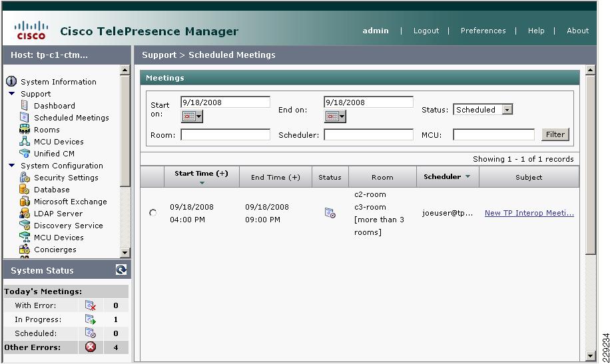Viewport: 610px width, 364px height.
Task: Click main panel scrollbar up arrow
Action: click(x=590, y=70)
